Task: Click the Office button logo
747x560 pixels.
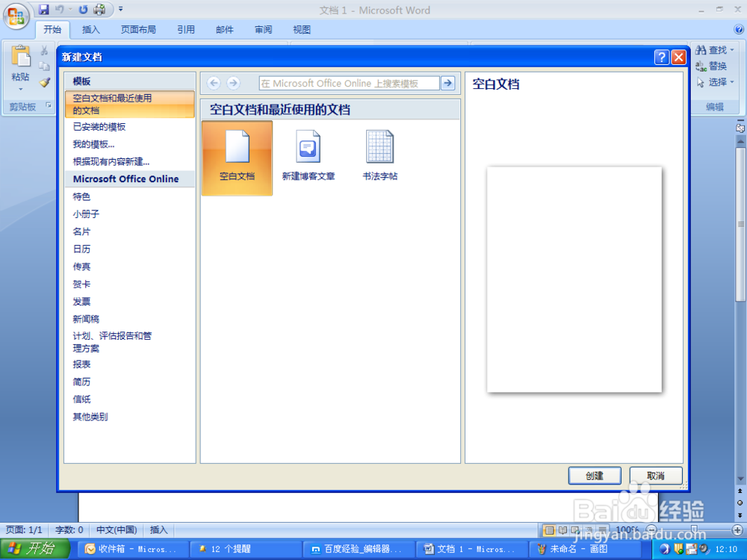Action: tap(16, 16)
